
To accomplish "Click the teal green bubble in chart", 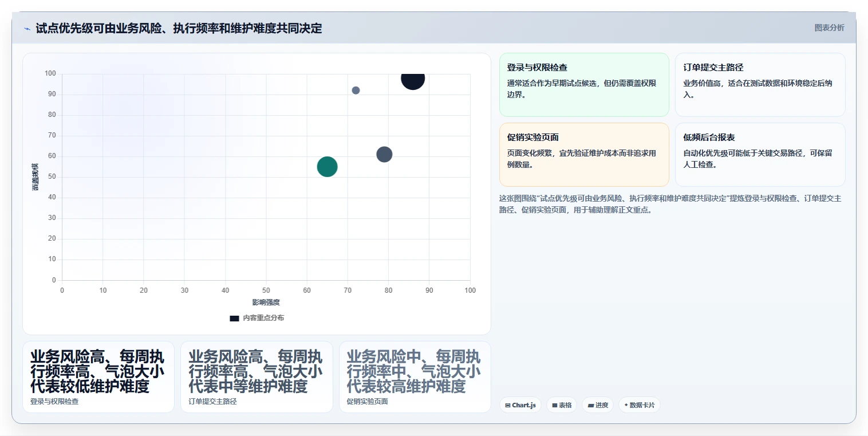I will pos(327,167).
